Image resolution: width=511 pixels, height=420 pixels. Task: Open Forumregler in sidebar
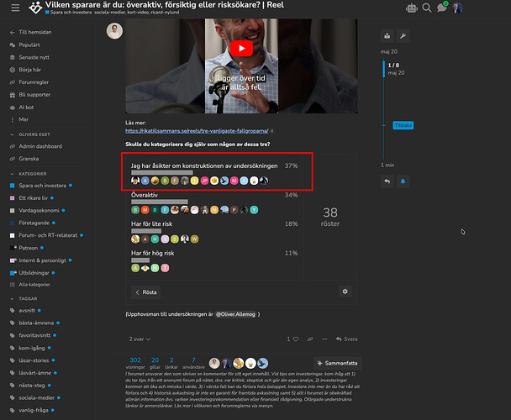point(34,82)
